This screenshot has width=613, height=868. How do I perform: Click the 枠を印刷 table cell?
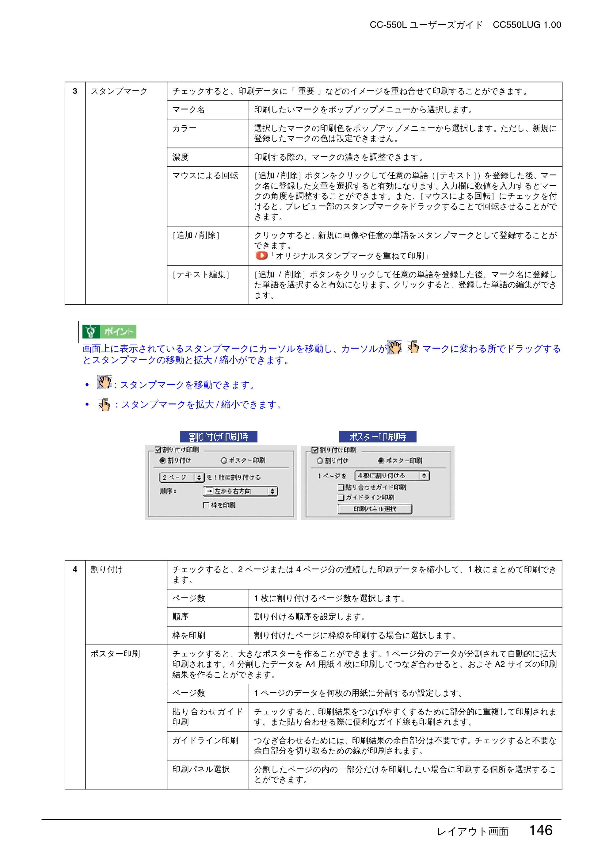pyautogui.click(x=208, y=636)
